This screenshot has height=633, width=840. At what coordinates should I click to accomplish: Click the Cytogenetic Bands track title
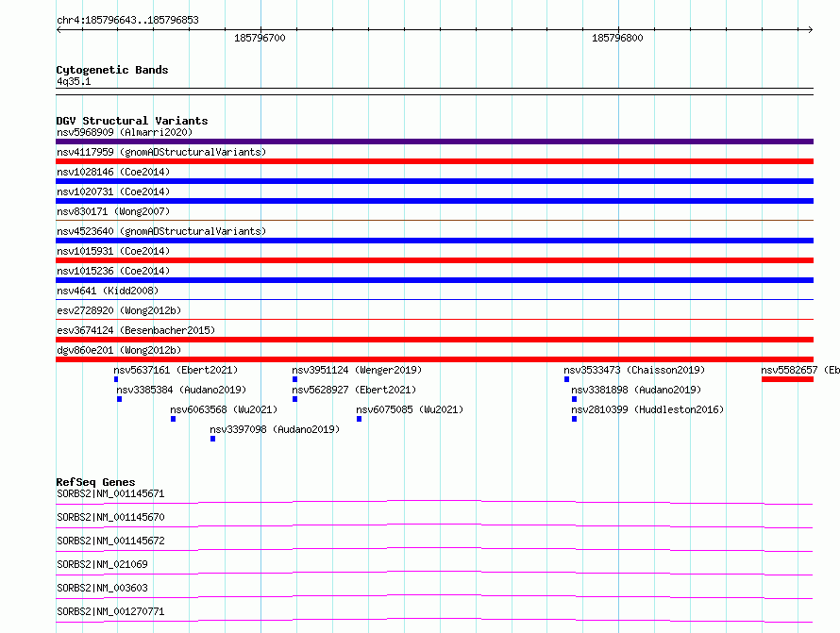click(112, 70)
